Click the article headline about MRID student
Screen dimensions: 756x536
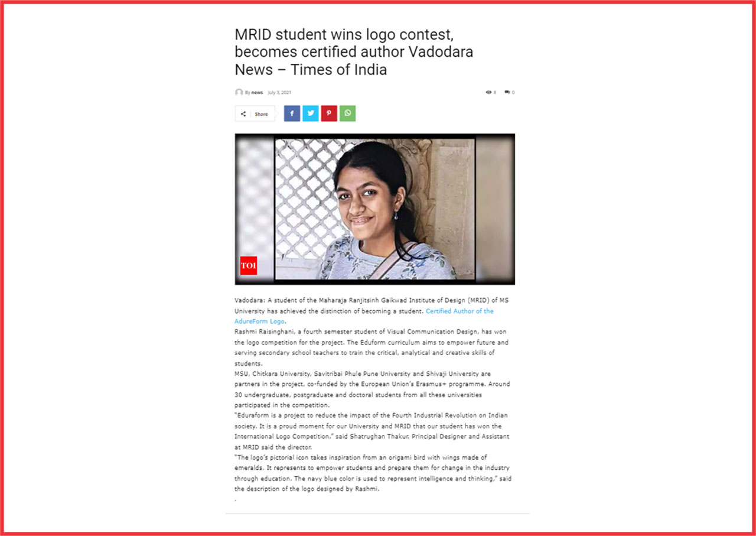click(354, 52)
